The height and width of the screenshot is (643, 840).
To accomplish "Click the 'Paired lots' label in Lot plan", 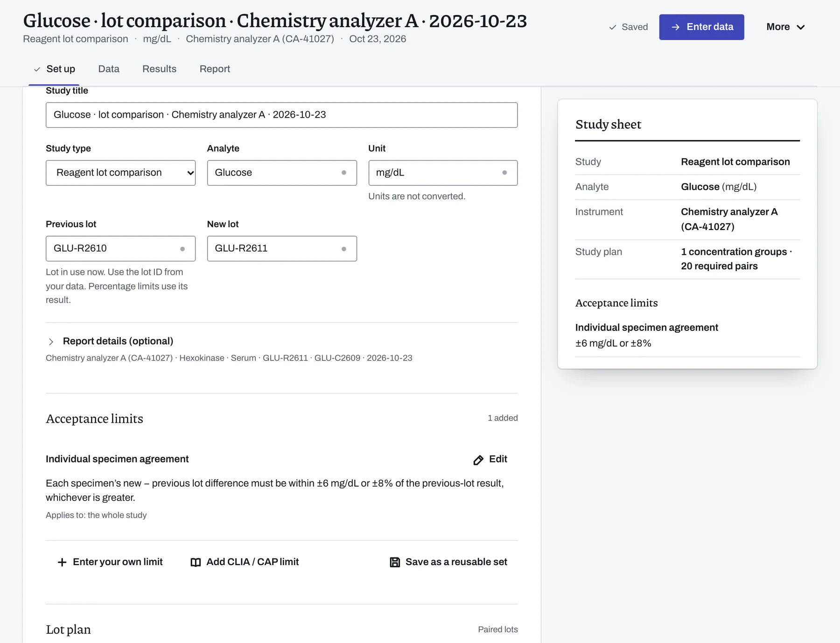I will [x=498, y=629].
